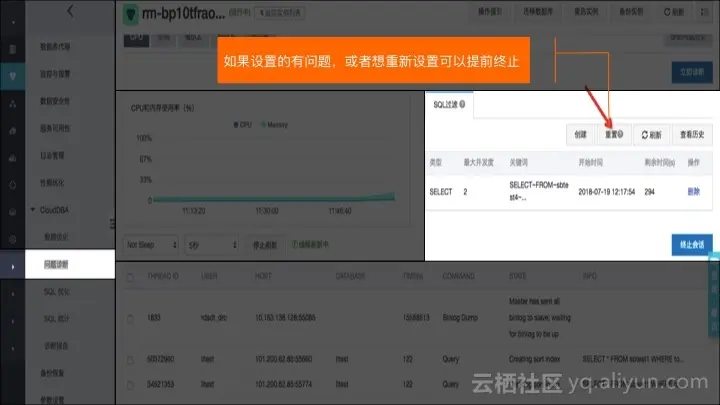Click the 删除 link in the SELECT row
Screen dimensions: 720x405
(x=693, y=191)
